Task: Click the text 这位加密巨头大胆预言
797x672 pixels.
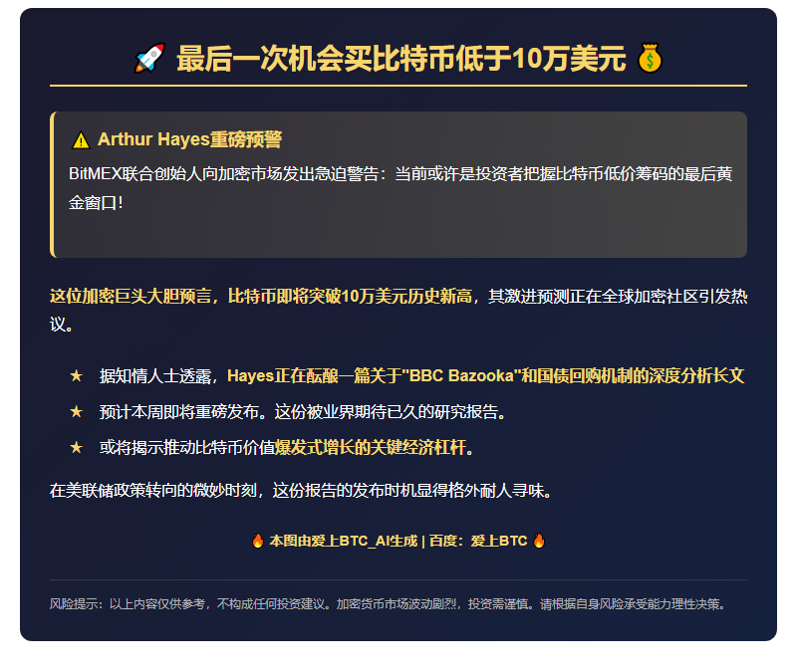Action: [131, 296]
